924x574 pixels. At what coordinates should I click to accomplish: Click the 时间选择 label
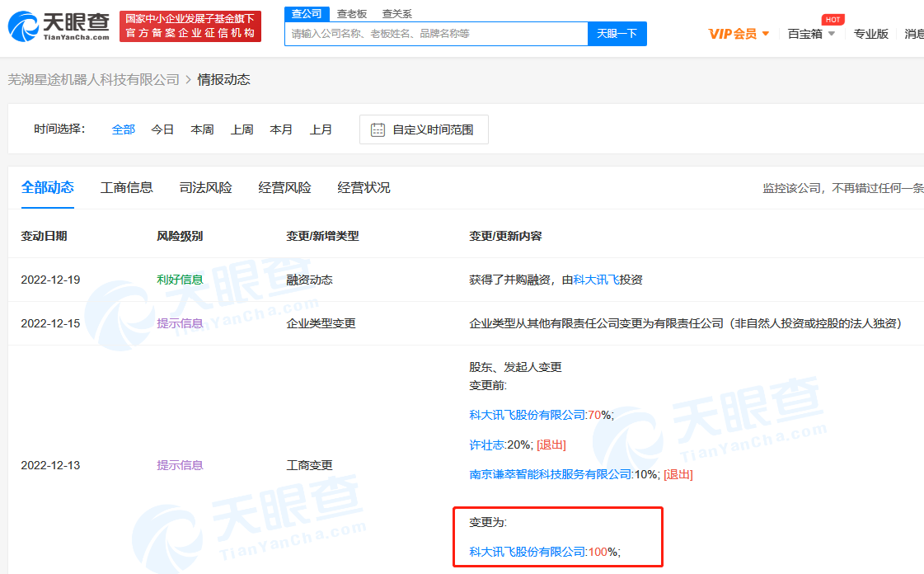pyautogui.click(x=59, y=129)
